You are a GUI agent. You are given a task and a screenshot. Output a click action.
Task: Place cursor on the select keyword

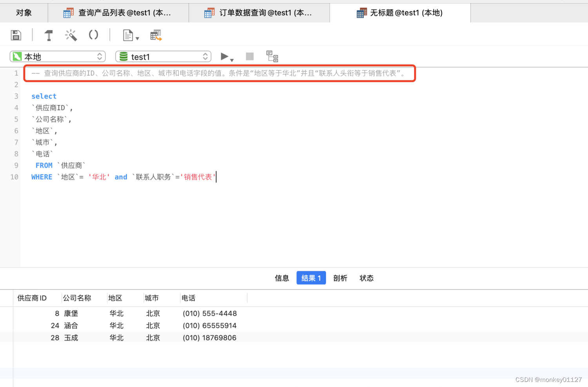[x=44, y=96]
